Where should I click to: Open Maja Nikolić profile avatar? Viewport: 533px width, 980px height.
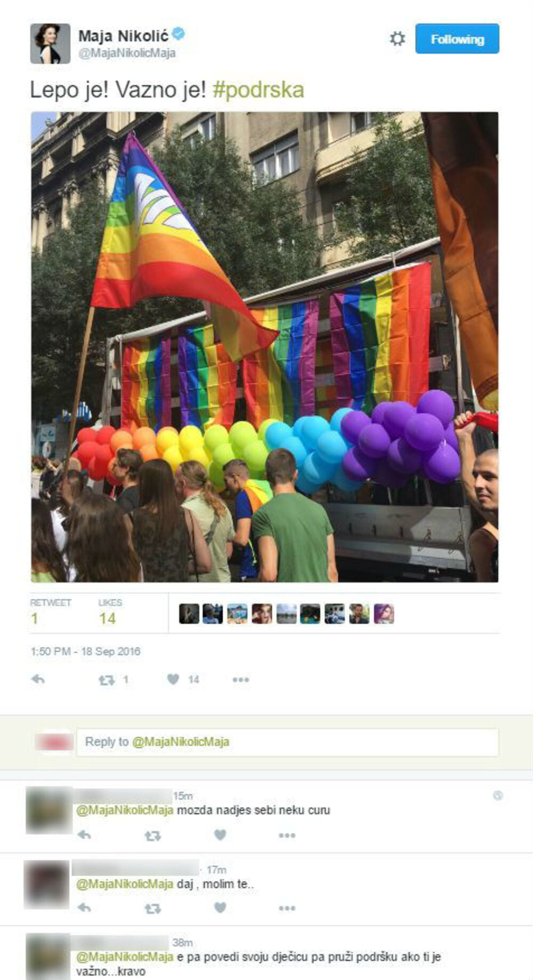click(50, 43)
